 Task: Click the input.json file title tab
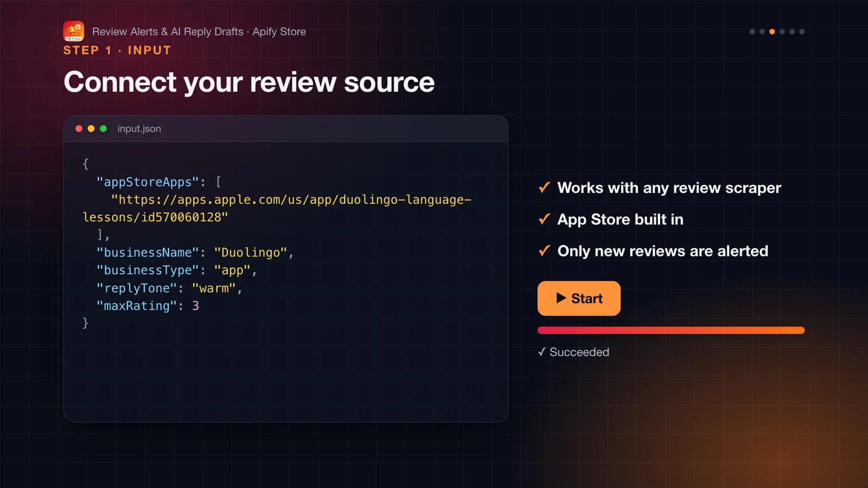(139, 129)
